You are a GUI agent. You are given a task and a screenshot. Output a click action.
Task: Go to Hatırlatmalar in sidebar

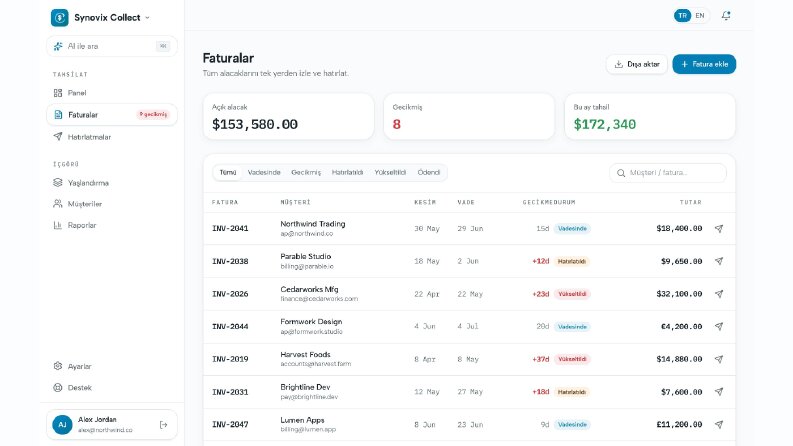112,137
